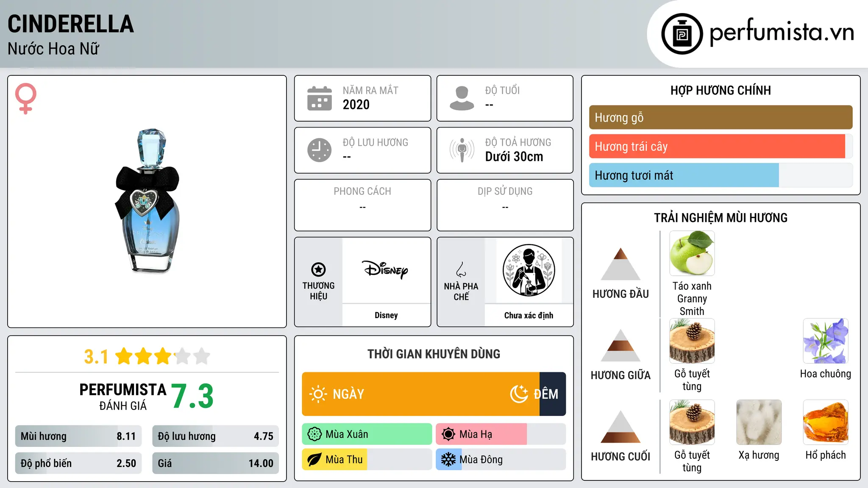Click the Mùi hương 8.11 score bar
The height and width of the screenshot is (488, 868).
click(78, 436)
